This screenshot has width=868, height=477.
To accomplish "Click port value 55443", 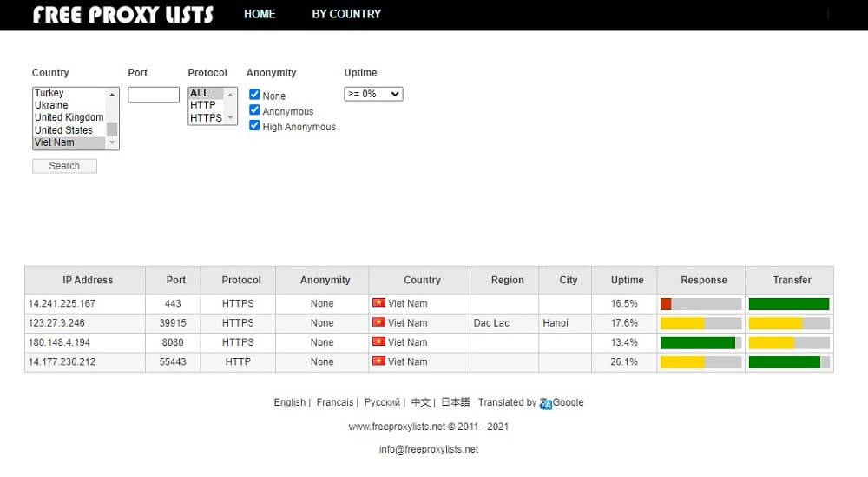I will 173,361.
